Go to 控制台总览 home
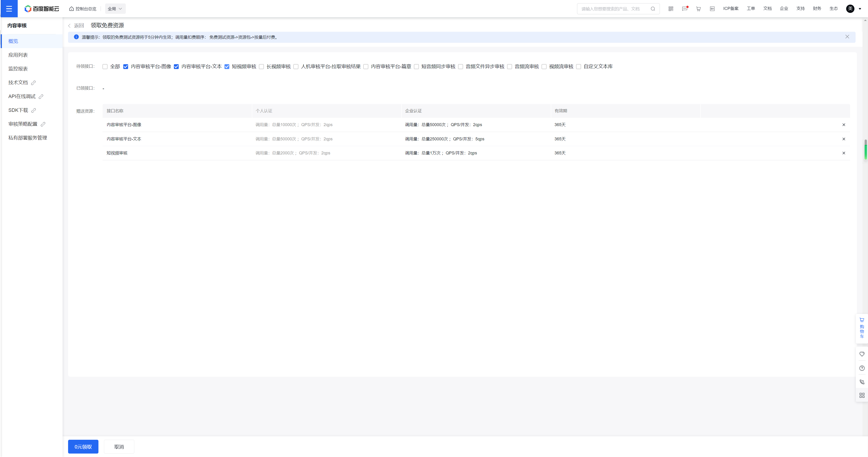Image resolution: width=868 pixels, height=457 pixels. 83,9
